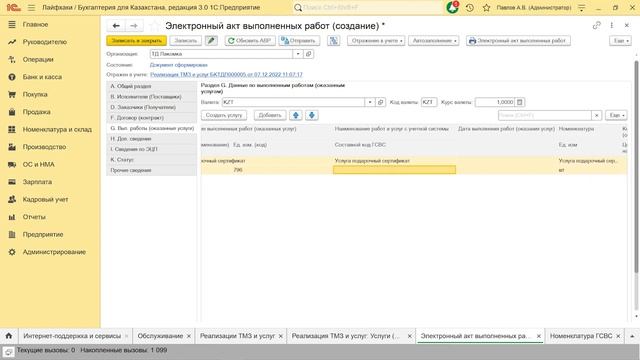Open the history clock icon

pos(470,8)
